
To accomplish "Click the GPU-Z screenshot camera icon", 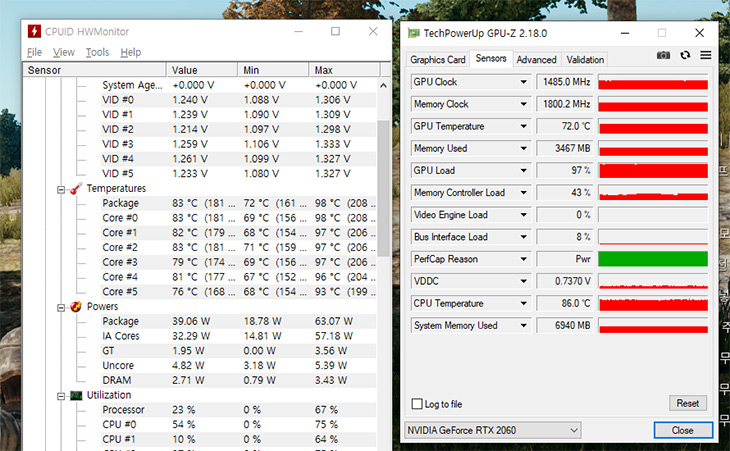I will [x=663, y=55].
